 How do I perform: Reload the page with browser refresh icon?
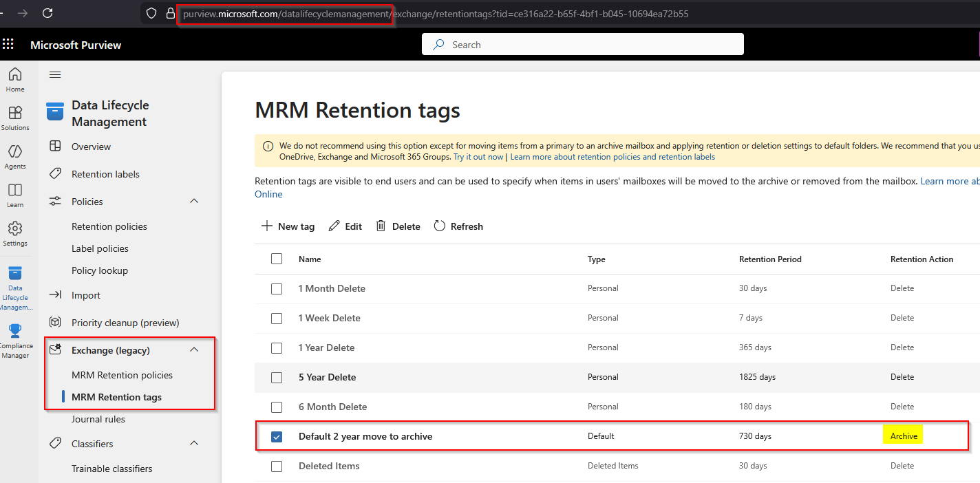click(x=47, y=13)
